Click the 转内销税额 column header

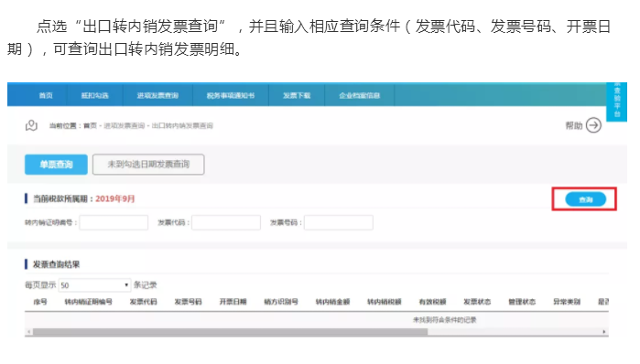[384, 302]
